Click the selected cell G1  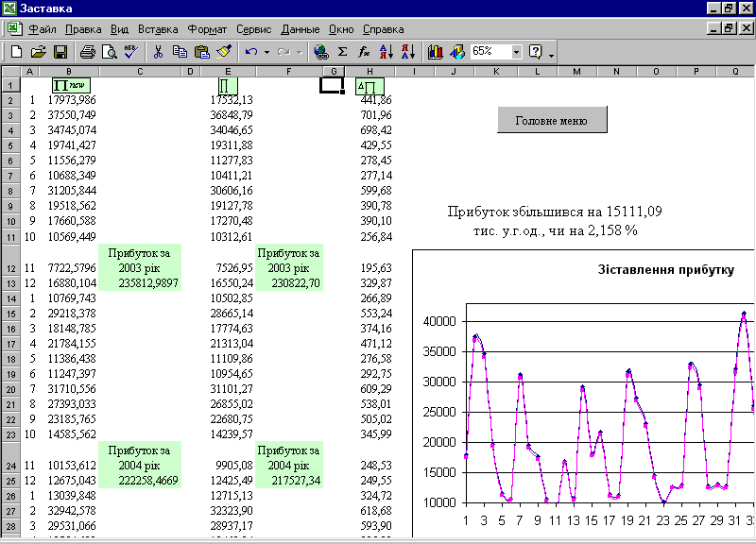(332, 85)
